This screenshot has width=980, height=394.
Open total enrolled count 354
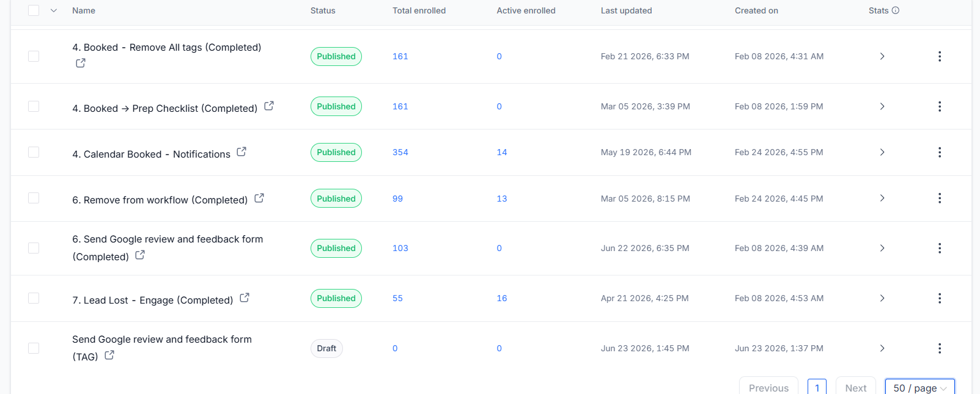point(400,152)
